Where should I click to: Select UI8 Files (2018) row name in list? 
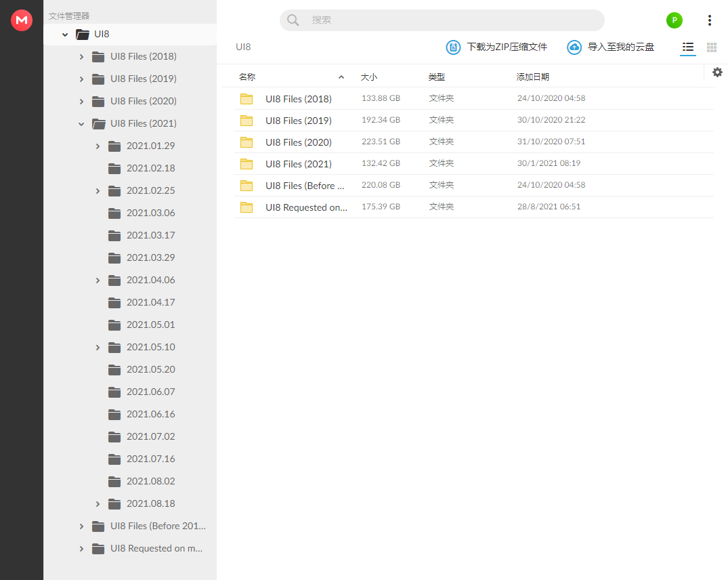coord(299,99)
